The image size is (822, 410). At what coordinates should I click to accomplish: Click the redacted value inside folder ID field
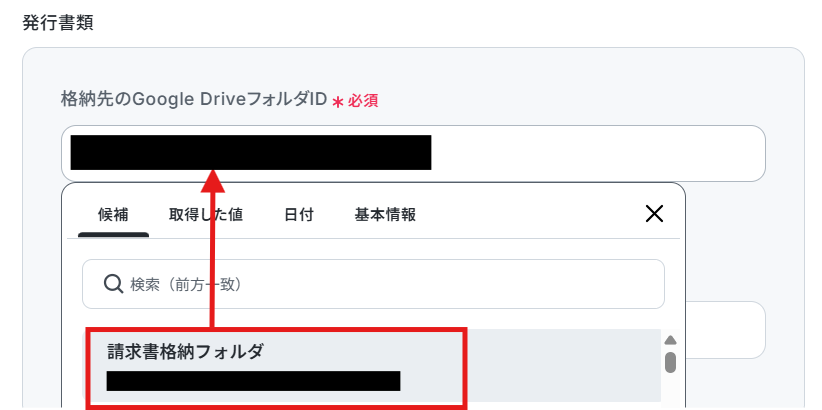coord(251,153)
